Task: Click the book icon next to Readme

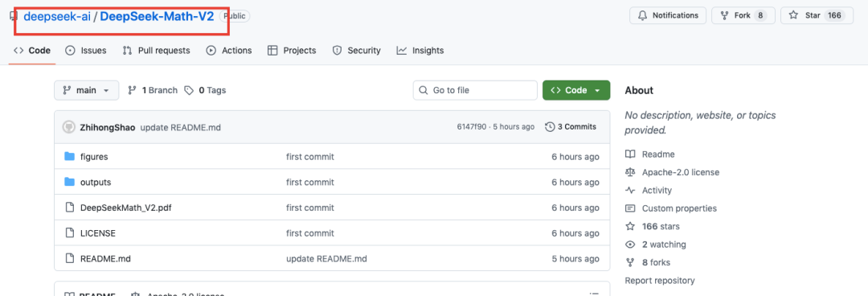Action: tap(629, 154)
